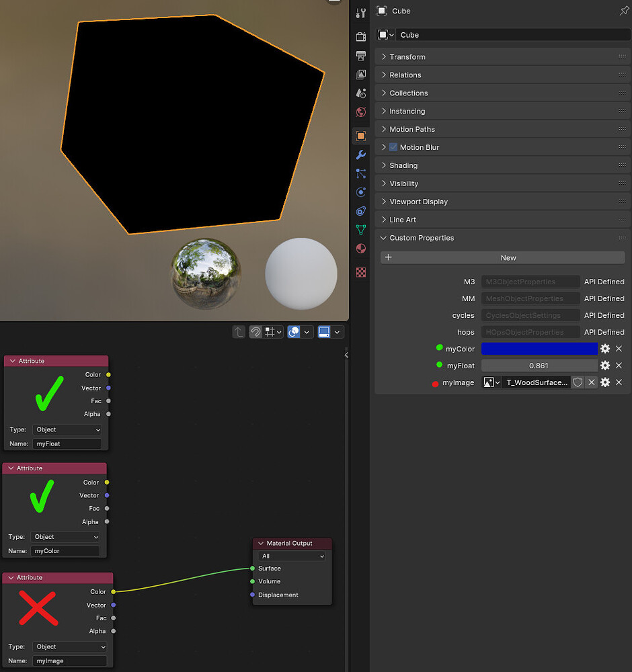Open the Material Output target dropdown 'All'
The width and height of the screenshot is (632, 672).
[292, 556]
